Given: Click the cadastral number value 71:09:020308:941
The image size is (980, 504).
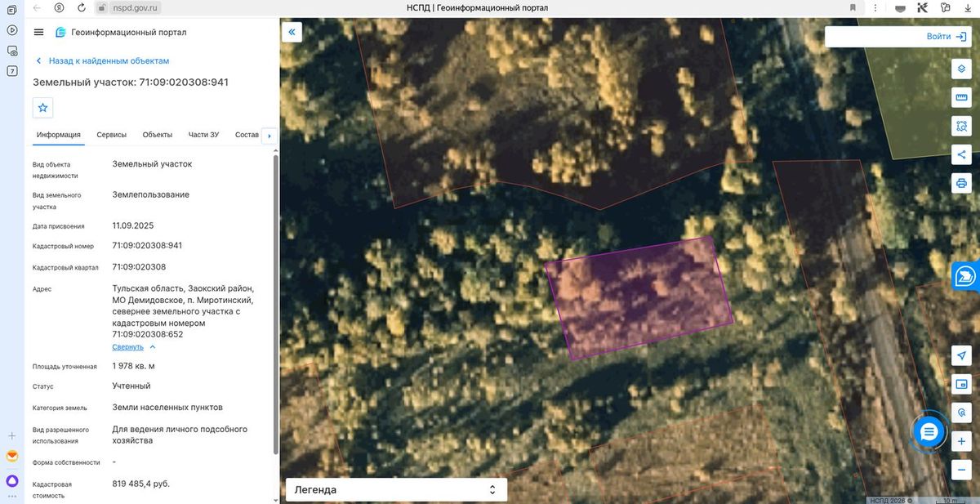Looking at the screenshot, I should click(x=147, y=246).
